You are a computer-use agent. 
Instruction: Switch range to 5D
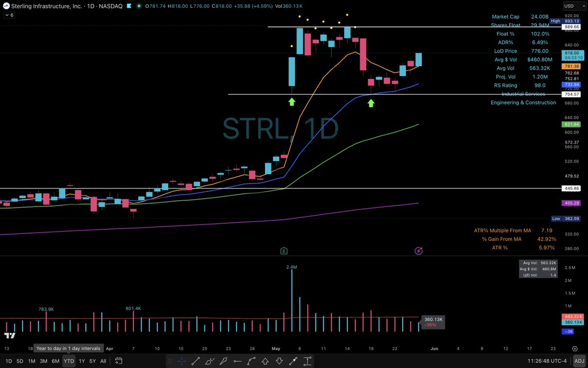coord(20,361)
